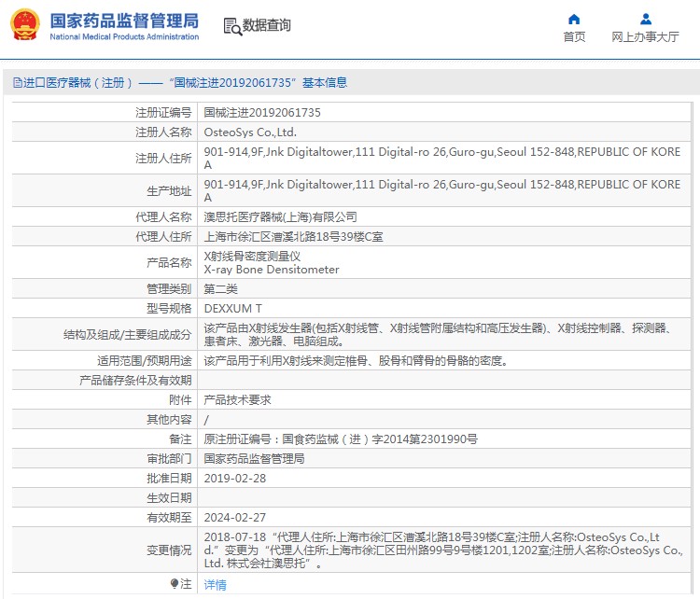Screen dimensions: 700x599
Task: Click the 适用范围/预期用途 description value
Action: [356, 361]
